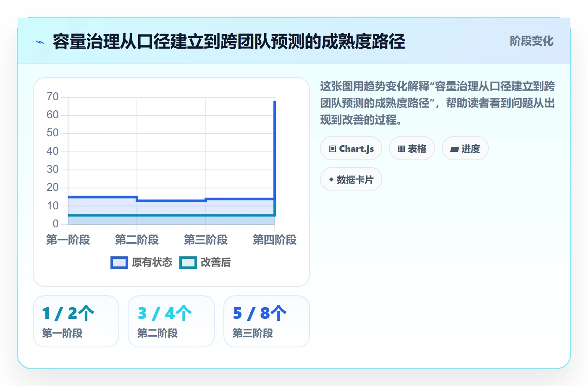Open the 5 / 8个 第三阶段 card
588x386 pixels.
click(x=267, y=321)
